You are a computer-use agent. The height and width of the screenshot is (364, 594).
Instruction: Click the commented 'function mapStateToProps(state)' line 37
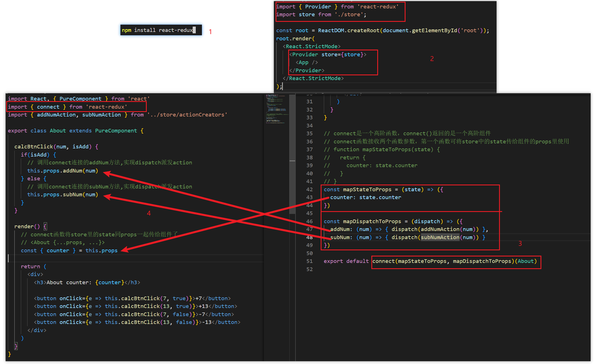tap(382, 149)
